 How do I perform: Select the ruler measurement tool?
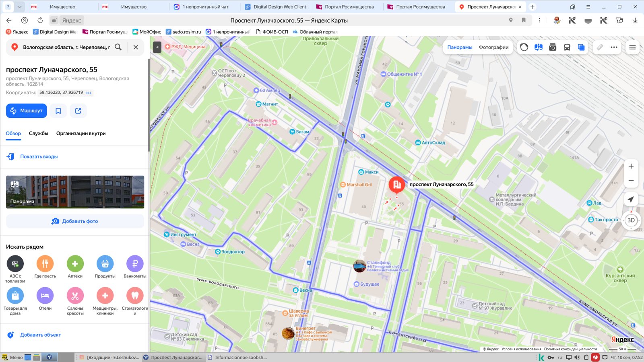point(600,47)
